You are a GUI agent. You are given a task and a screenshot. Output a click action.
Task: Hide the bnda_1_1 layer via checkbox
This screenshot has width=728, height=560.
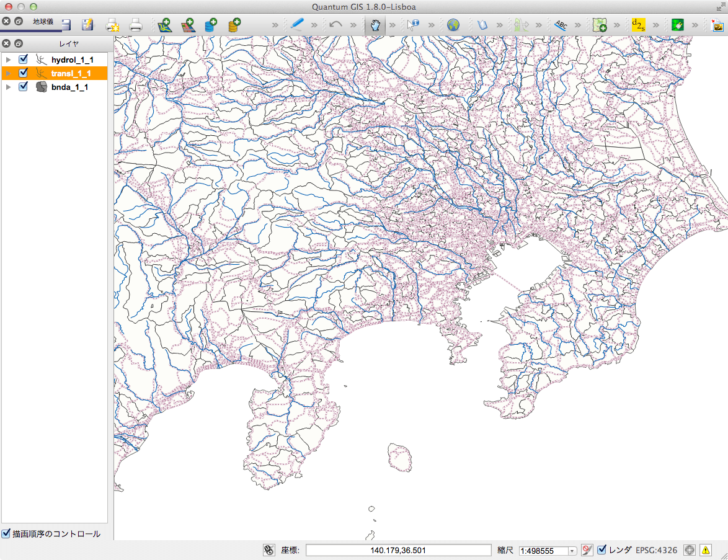[x=24, y=87]
